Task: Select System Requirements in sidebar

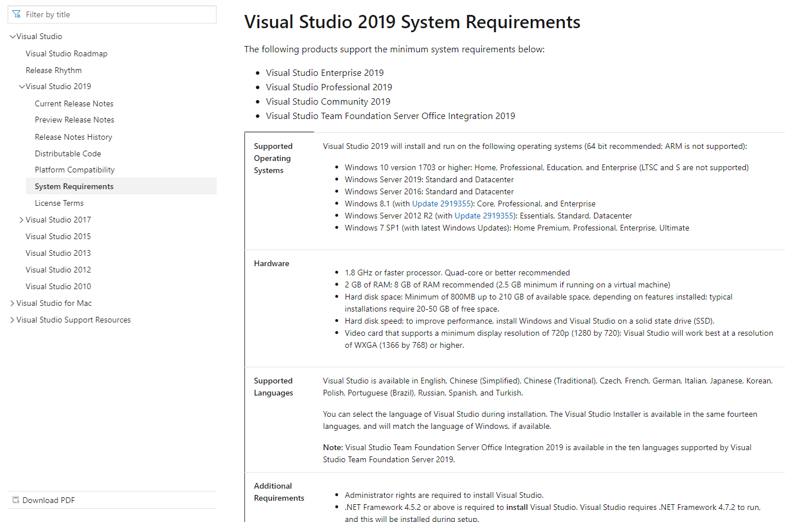Action: (x=121, y=186)
